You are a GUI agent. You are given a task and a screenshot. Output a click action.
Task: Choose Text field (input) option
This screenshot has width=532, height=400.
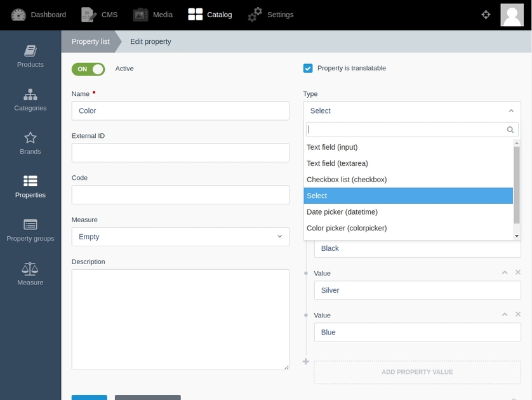408,147
